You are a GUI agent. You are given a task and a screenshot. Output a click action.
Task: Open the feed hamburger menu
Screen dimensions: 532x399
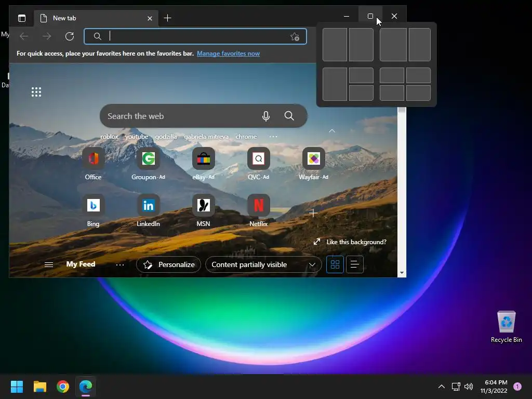49,264
